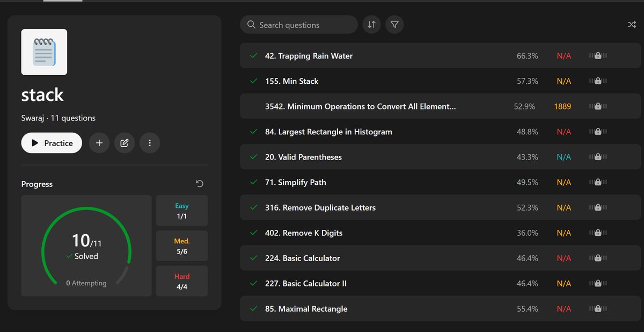644x332 pixels.
Task: Click the 52.9% acceptance rate
Action: tap(524, 106)
